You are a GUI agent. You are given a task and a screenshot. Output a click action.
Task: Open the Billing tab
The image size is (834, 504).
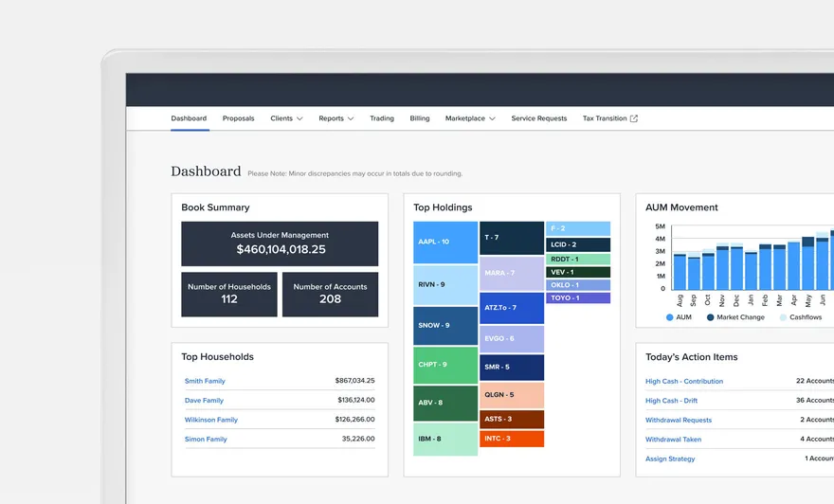point(420,118)
